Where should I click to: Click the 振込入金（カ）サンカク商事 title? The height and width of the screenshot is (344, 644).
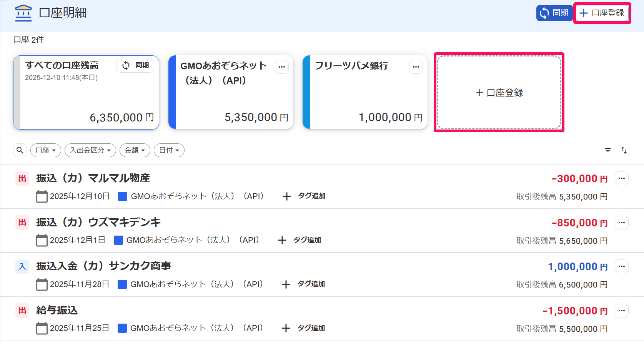pyautogui.click(x=104, y=266)
